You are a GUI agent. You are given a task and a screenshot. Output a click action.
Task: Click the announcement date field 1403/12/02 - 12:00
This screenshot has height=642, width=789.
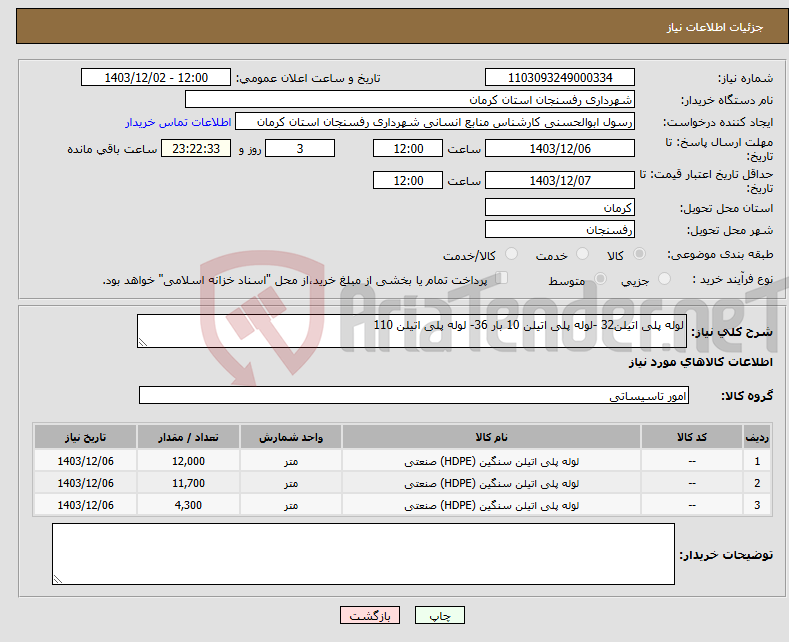(x=156, y=77)
